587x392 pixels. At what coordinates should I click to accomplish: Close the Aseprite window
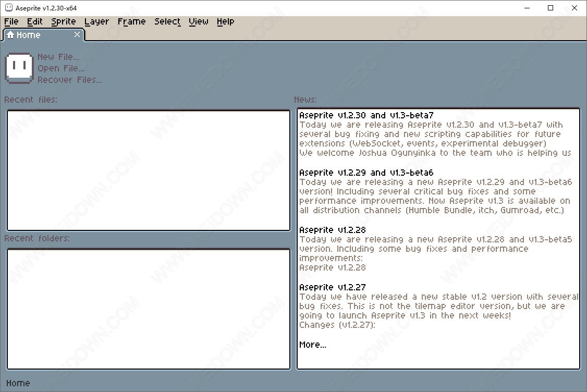coord(574,8)
